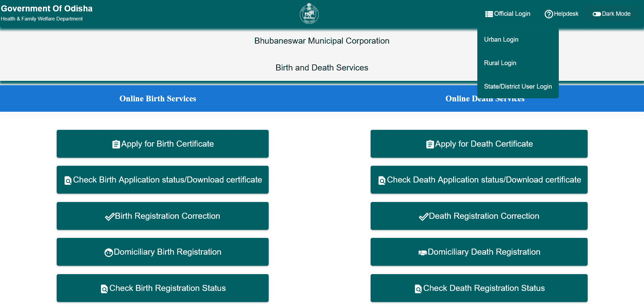Select Urban Login from dropdown menu
This screenshot has width=644, height=306.
(x=501, y=40)
